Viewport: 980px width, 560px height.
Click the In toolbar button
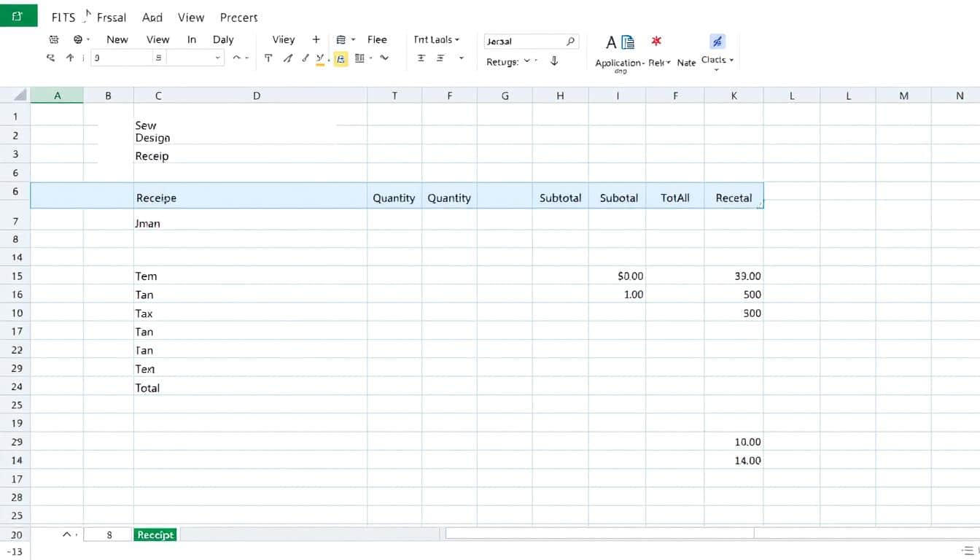(192, 39)
